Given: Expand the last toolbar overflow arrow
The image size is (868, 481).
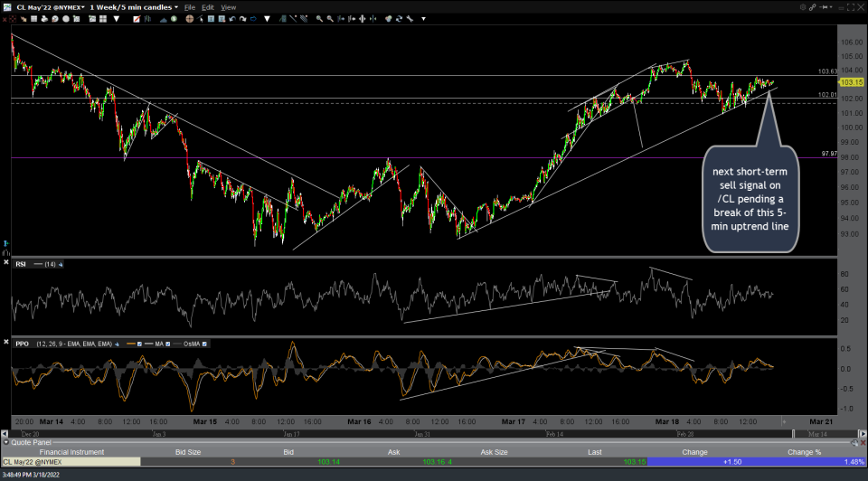Looking at the screenshot, I should [423, 19].
